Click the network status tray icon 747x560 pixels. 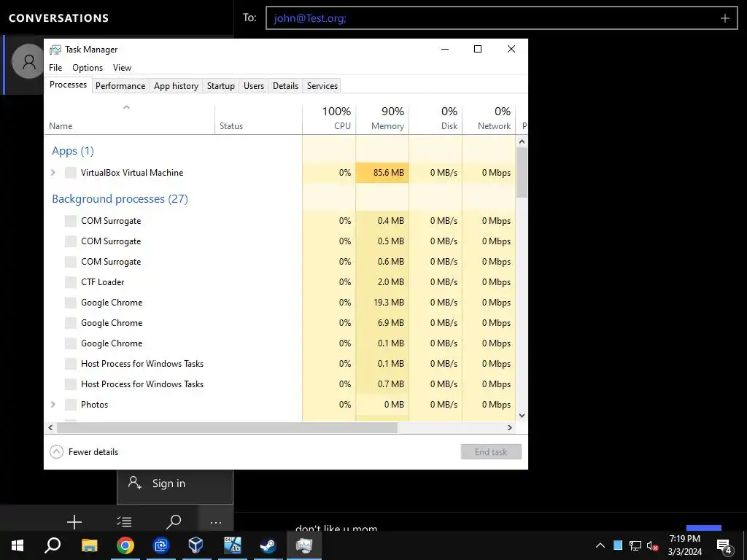635,545
